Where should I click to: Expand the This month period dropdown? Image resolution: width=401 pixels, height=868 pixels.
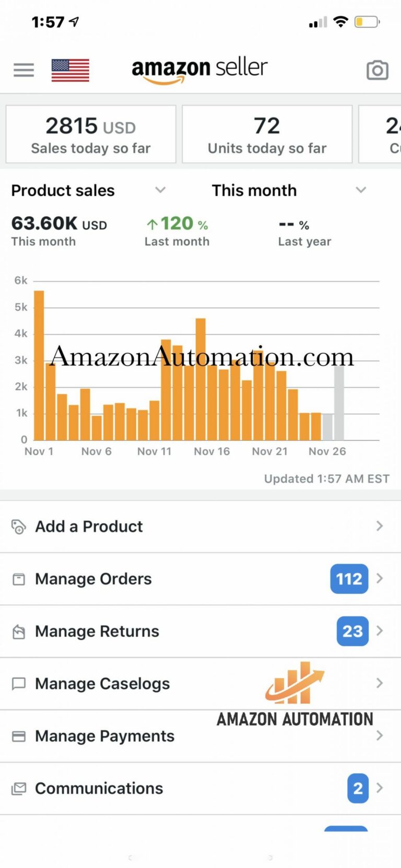click(x=361, y=190)
